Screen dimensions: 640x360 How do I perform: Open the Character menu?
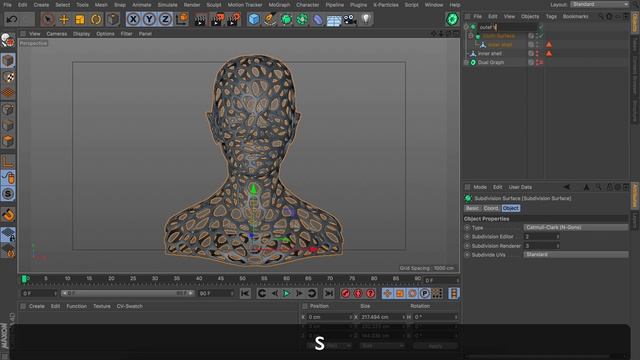pyautogui.click(x=307, y=5)
